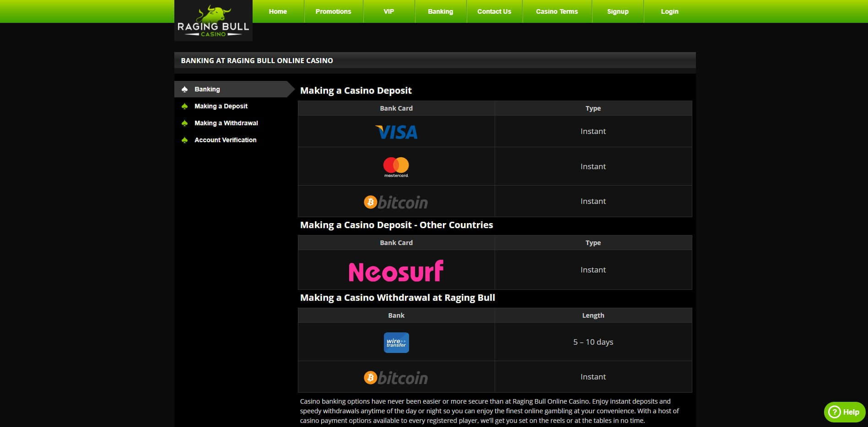Click 'Instant' in the Mastercard row
The height and width of the screenshot is (427, 868).
[593, 166]
